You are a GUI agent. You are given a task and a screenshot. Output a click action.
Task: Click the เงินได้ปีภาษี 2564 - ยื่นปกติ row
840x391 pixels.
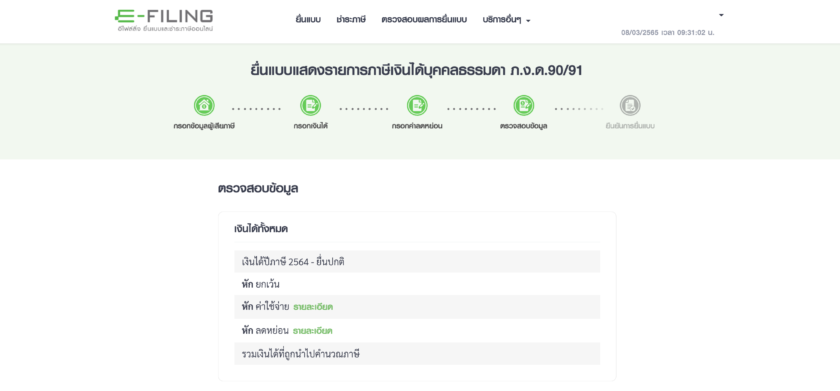417,262
